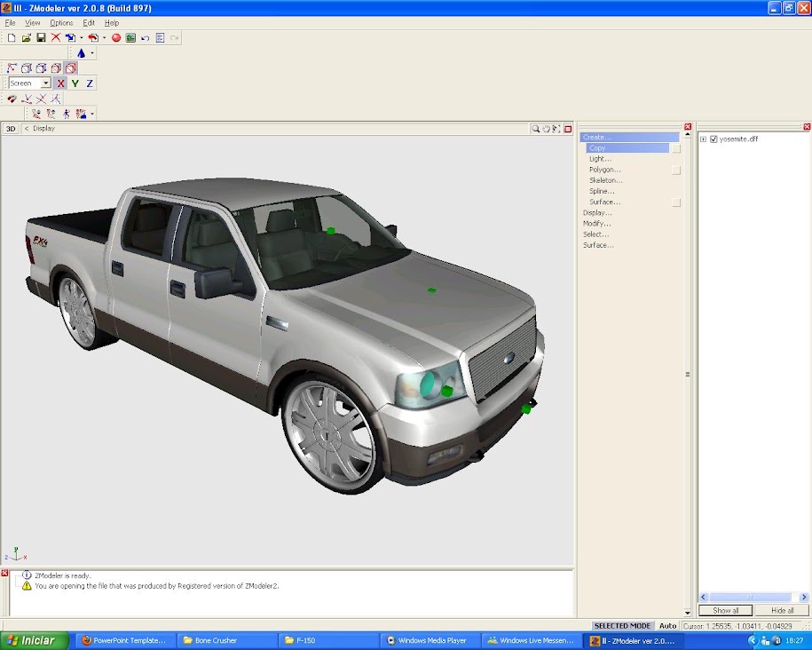This screenshot has height=650, width=812.
Task: Open the dropdown arrow beside the cone icon
Action: (92, 53)
